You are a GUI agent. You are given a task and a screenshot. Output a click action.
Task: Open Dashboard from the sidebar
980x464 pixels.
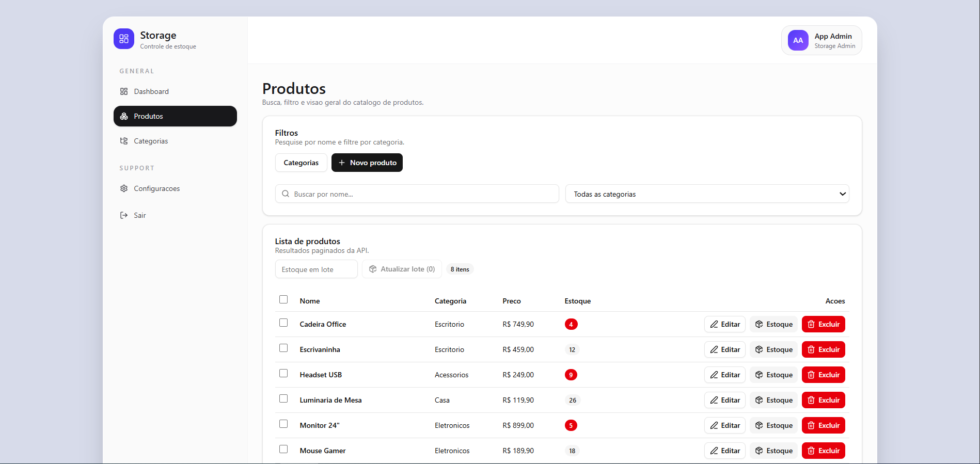(151, 91)
